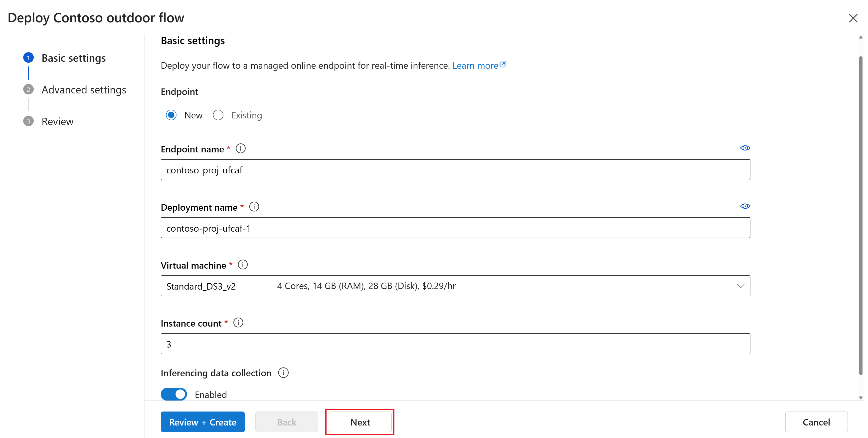Image resolution: width=868 pixels, height=438 pixels.
Task: Click the vertical scrollbar thumb
Action: point(861,216)
